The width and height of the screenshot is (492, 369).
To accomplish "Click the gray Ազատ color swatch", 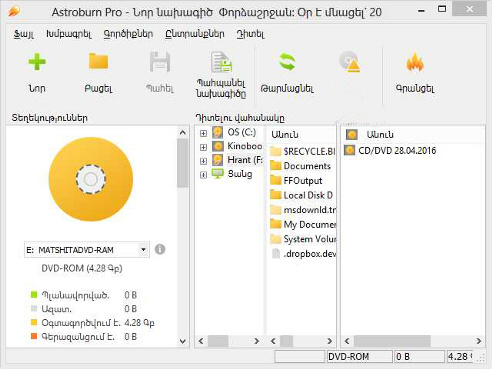I will point(34,308).
